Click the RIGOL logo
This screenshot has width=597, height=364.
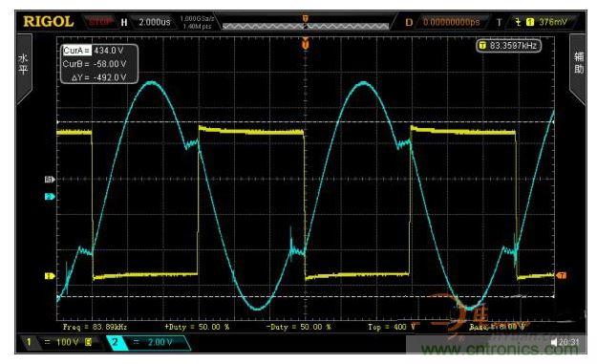pos(49,22)
